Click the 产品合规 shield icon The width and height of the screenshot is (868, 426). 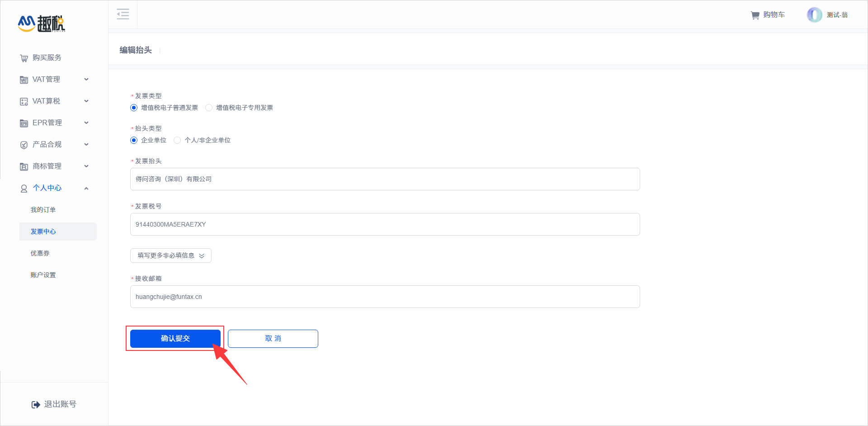(24, 145)
